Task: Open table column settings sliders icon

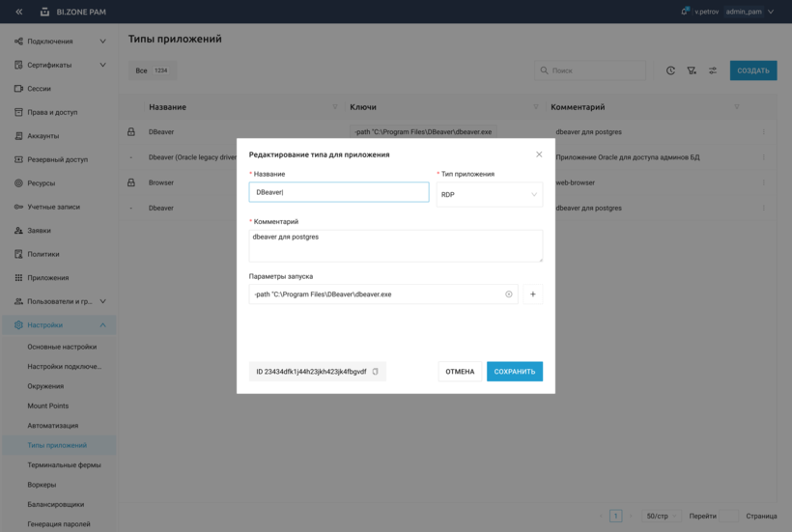Action: tap(713, 70)
